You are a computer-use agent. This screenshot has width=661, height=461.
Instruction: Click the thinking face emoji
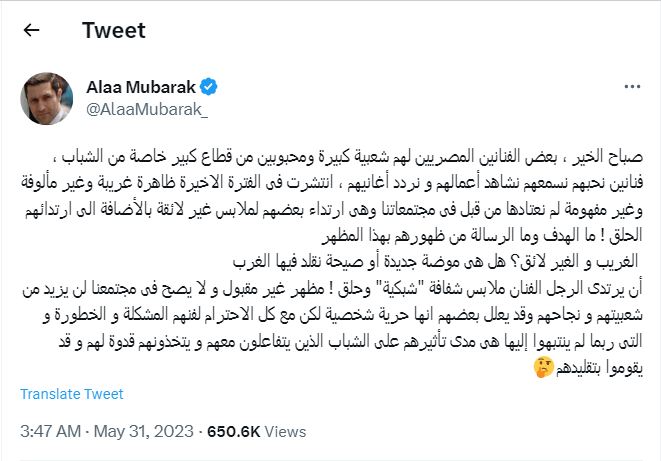544,367
